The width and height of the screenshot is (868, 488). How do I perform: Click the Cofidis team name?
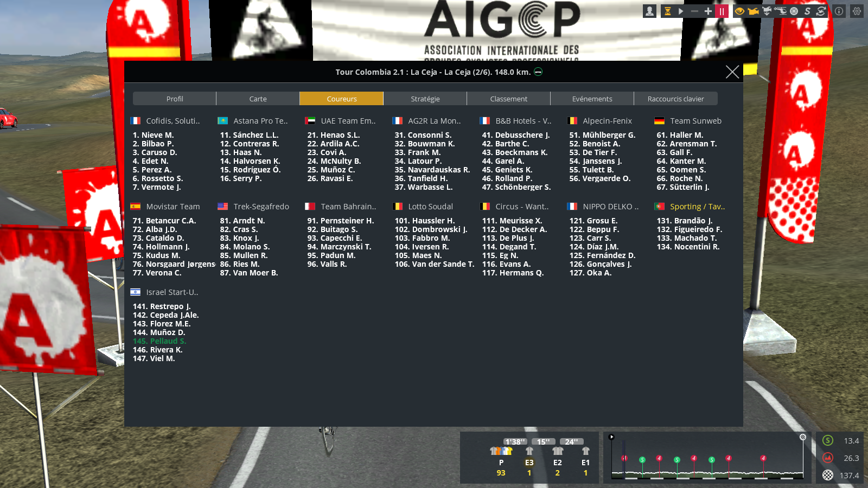(x=173, y=121)
